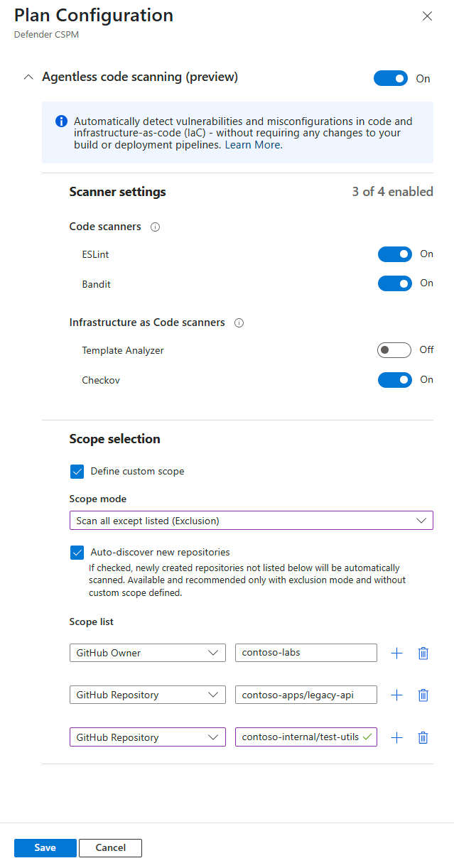Click the info icon next to Code scanners

point(156,227)
